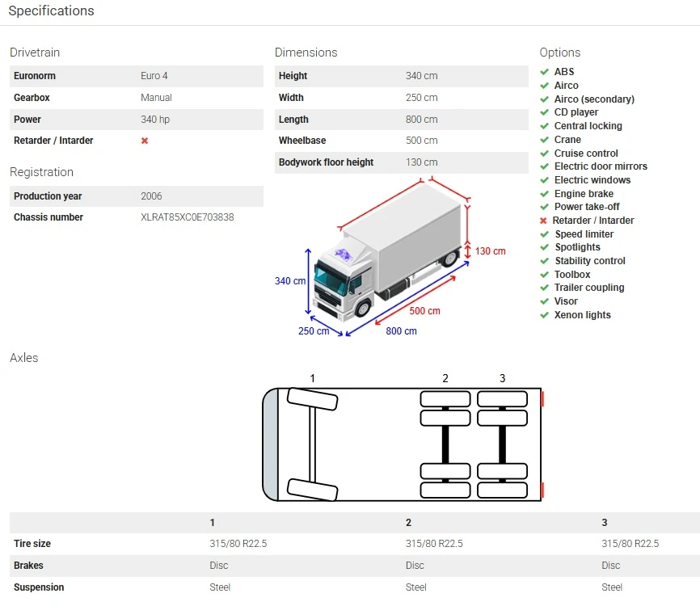The height and width of the screenshot is (606, 700).
Task: Select the chassis number XLRAT85XC0E703838
Action: pyautogui.click(x=187, y=217)
